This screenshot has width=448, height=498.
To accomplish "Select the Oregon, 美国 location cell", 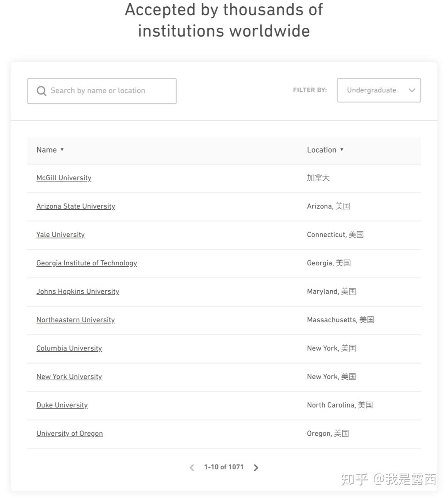I will coord(328,433).
